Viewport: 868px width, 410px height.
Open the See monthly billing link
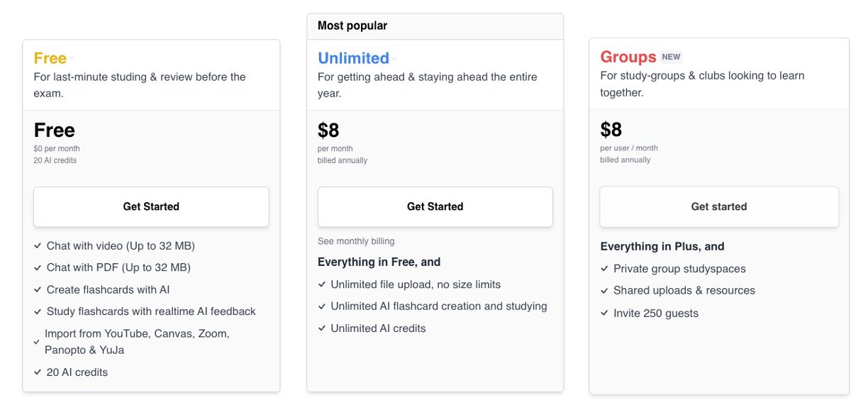[356, 241]
